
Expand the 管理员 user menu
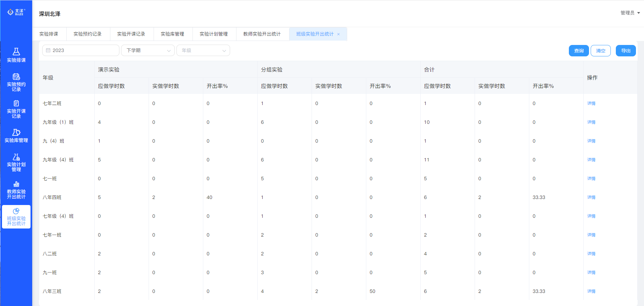pyautogui.click(x=630, y=13)
